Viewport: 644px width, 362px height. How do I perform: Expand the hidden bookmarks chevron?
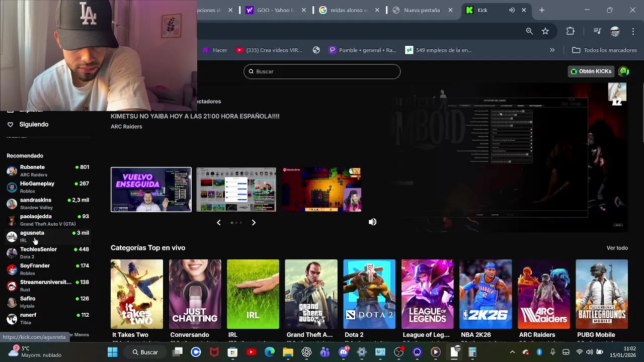tap(552, 50)
